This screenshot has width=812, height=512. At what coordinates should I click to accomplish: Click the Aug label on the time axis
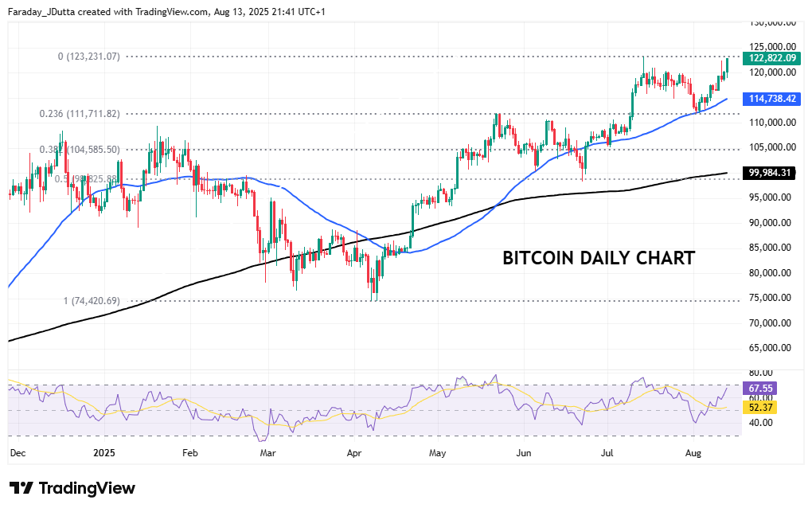tap(693, 452)
